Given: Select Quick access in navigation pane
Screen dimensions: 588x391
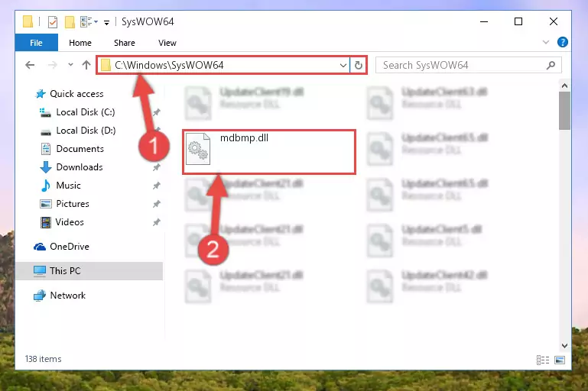Looking at the screenshot, I should coord(76,94).
